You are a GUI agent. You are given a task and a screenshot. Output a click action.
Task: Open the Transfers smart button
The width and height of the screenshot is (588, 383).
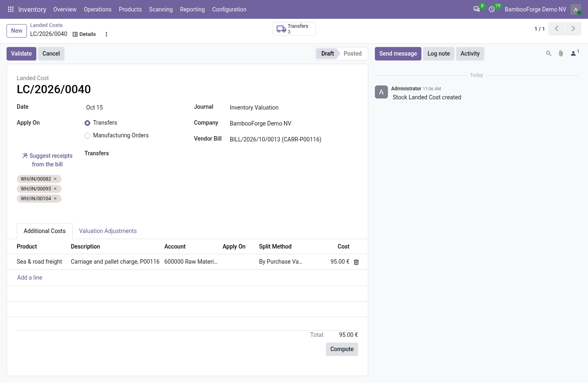coord(294,29)
